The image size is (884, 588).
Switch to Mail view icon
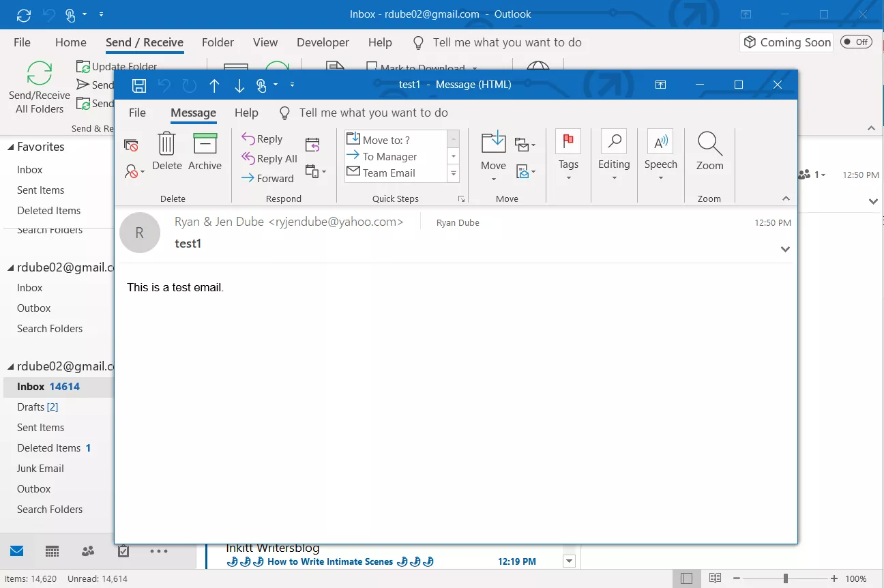tap(16, 551)
